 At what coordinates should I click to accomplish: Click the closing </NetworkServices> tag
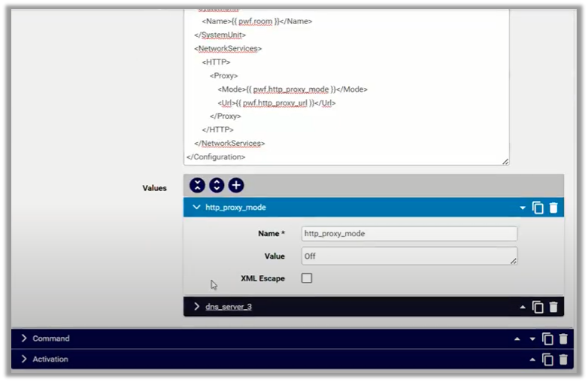point(229,144)
